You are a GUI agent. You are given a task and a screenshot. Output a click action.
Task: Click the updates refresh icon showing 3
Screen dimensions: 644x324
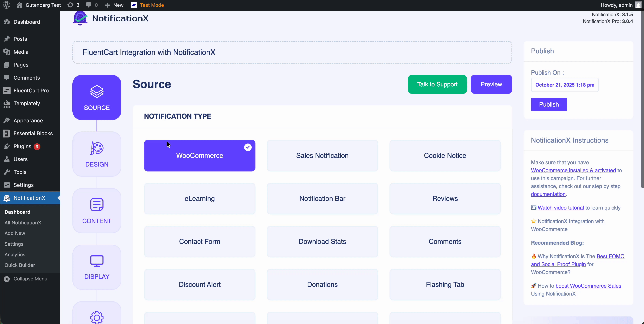[x=71, y=5]
